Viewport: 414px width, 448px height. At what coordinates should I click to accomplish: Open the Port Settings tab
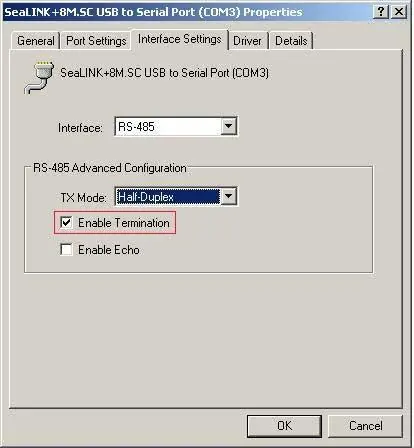[96, 41]
